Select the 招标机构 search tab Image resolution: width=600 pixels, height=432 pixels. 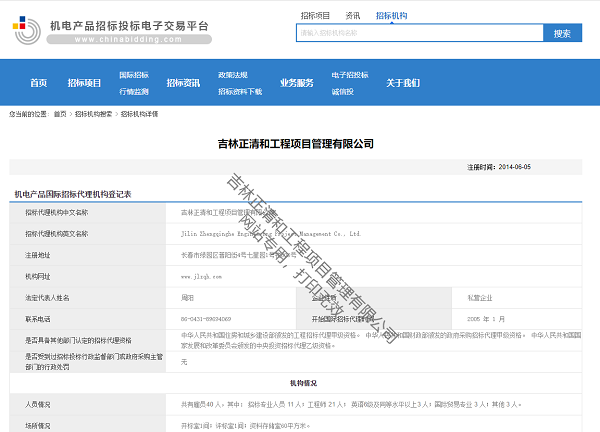coord(391,16)
